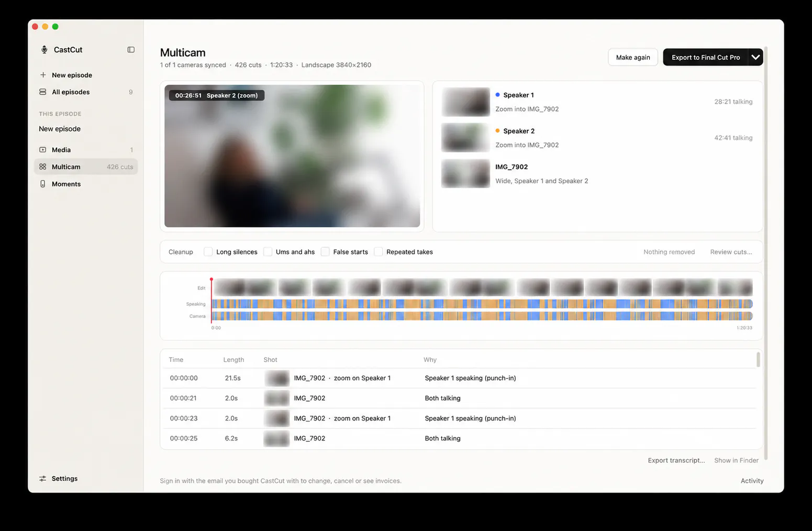Click the Time column header

(x=176, y=360)
